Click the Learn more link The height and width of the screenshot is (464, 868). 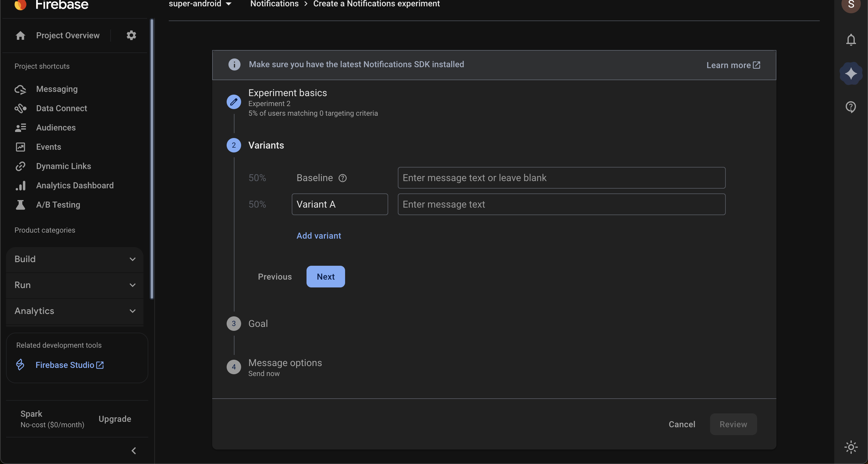(x=733, y=65)
